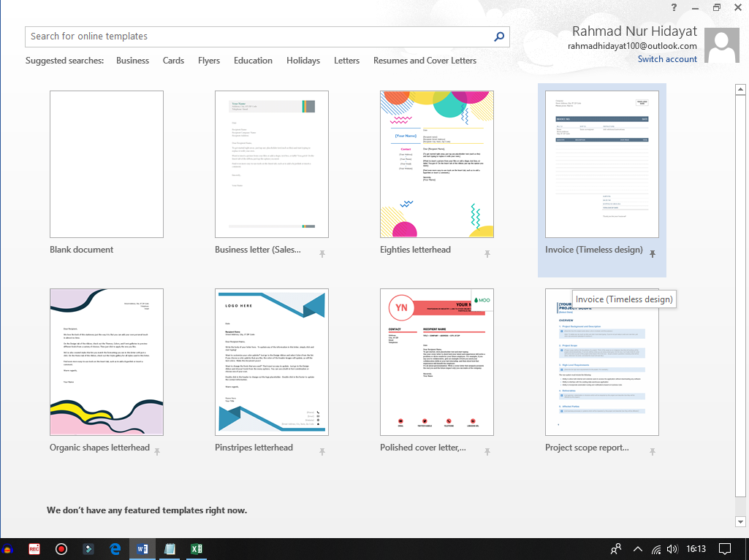This screenshot has height=560, width=749.
Task: Click the Organic shapes letterhead label
Action: (x=99, y=448)
